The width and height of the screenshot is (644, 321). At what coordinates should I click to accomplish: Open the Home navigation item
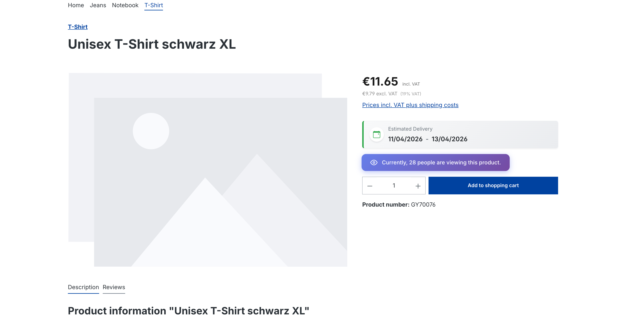[76, 5]
